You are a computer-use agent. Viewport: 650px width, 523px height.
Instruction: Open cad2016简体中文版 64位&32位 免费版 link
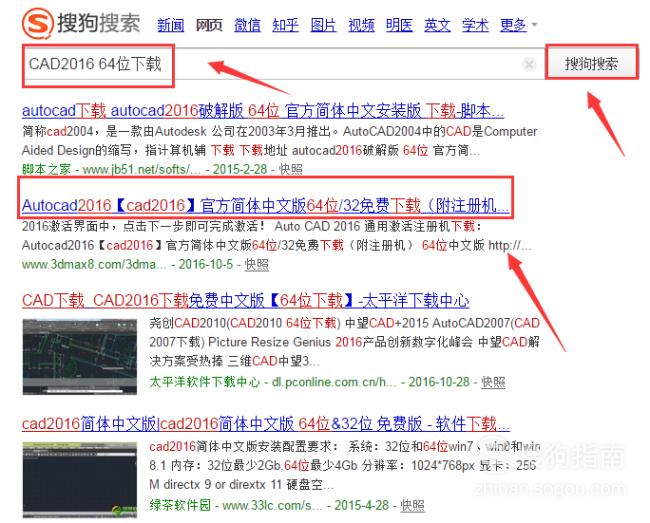point(266,424)
